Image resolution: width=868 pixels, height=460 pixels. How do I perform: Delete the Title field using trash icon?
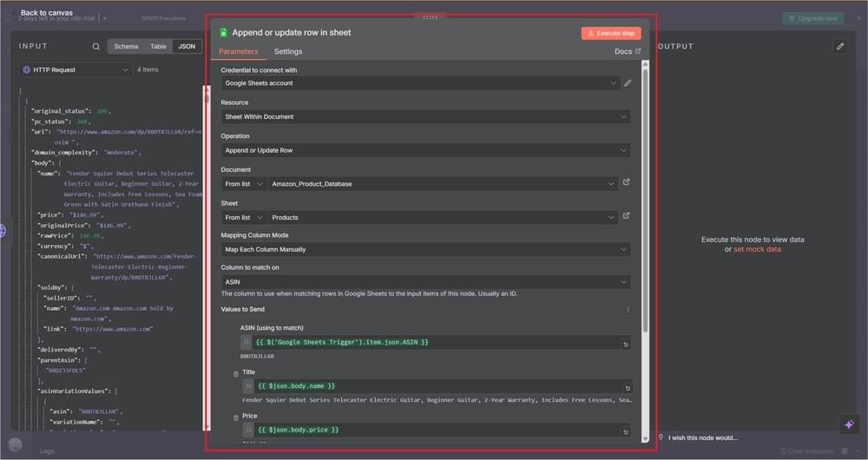click(236, 374)
